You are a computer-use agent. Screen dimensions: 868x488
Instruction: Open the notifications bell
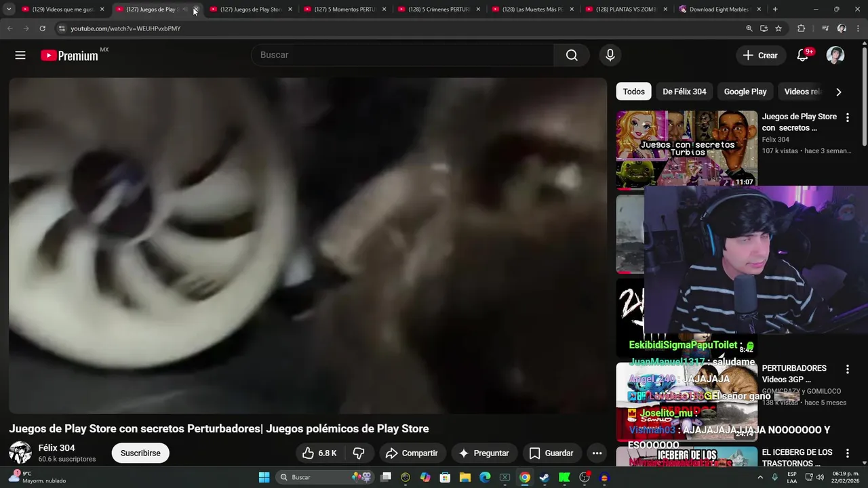[803, 56]
